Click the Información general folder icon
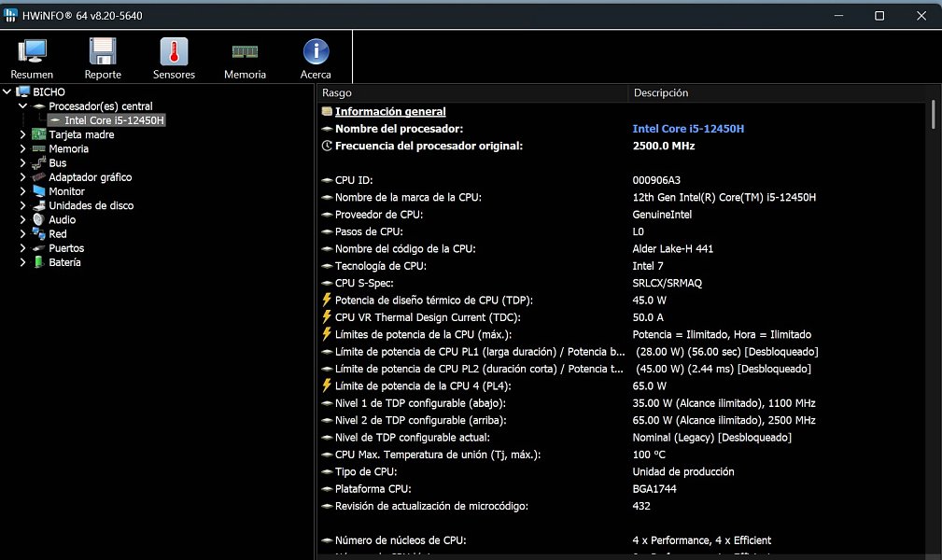This screenshot has height=560, width=942. pyautogui.click(x=327, y=111)
